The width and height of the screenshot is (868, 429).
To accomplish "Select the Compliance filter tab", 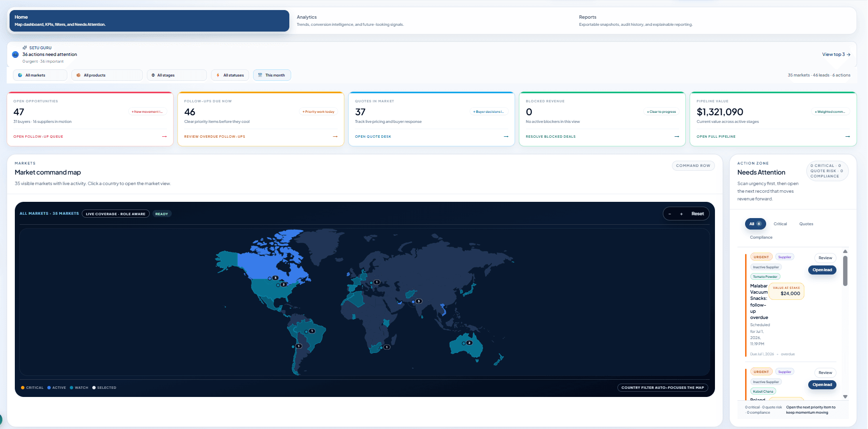I will click(761, 237).
